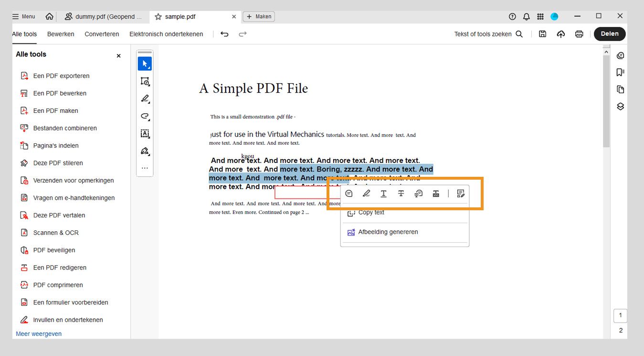Save the file with the floppy disk icon

543,34
